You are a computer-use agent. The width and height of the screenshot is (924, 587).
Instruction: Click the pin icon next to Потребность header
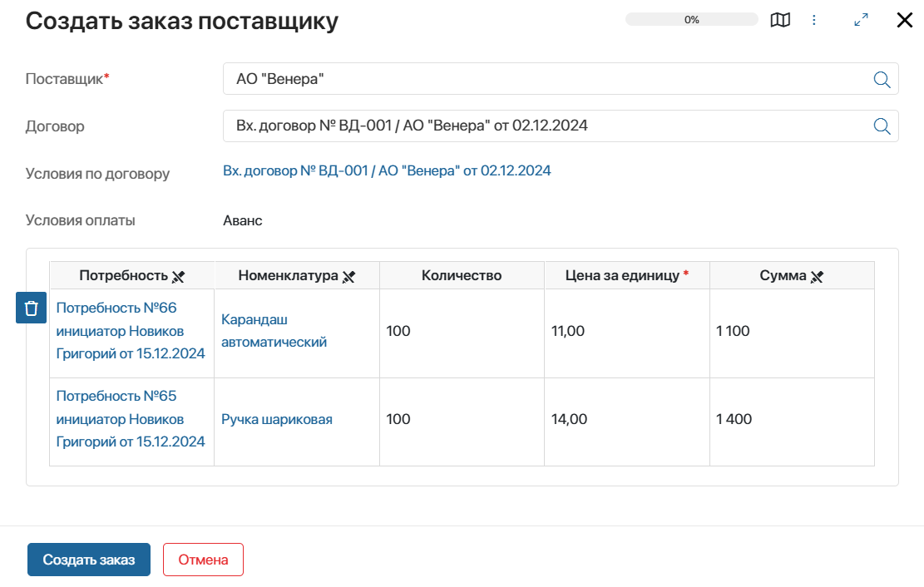(x=178, y=276)
